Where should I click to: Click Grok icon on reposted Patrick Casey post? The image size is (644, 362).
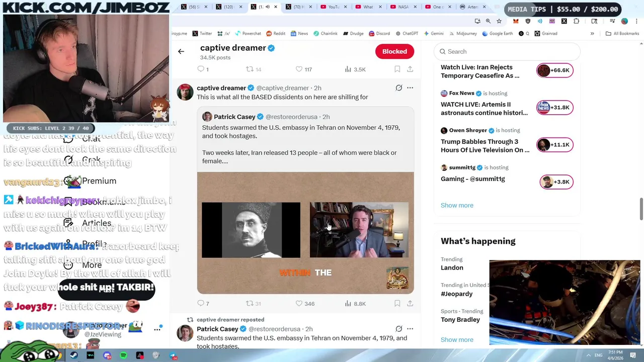point(399,329)
